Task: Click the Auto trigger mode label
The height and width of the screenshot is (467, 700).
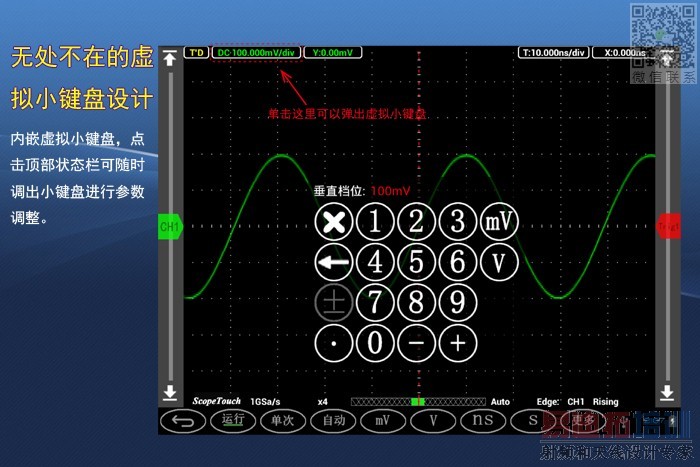Action: pyautogui.click(x=500, y=402)
